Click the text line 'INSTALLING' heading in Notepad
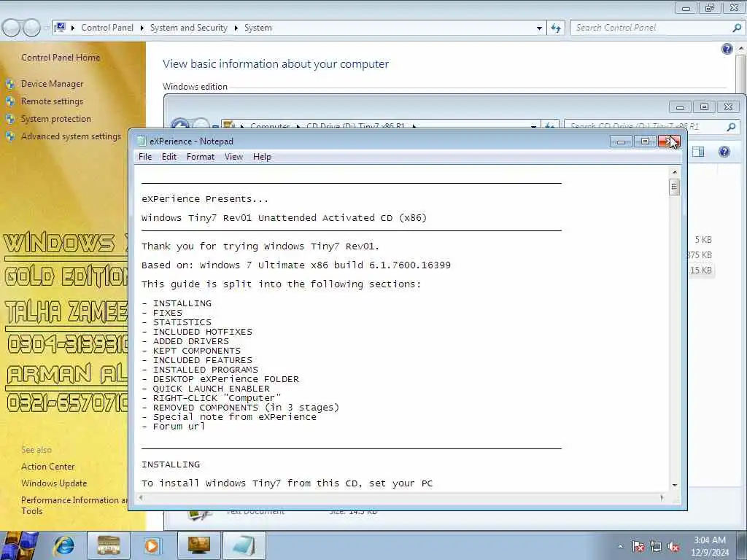Image resolution: width=747 pixels, height=560 pixels. pos(171,464)
